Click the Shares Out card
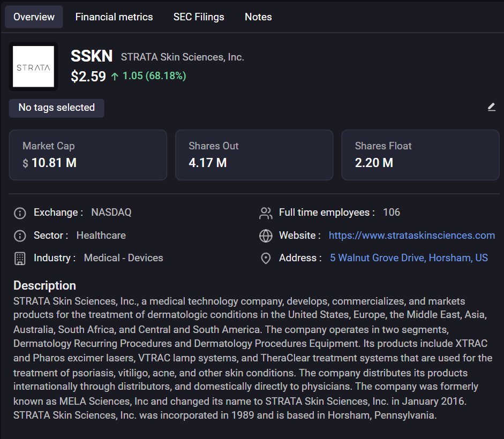 click(254, 155)
